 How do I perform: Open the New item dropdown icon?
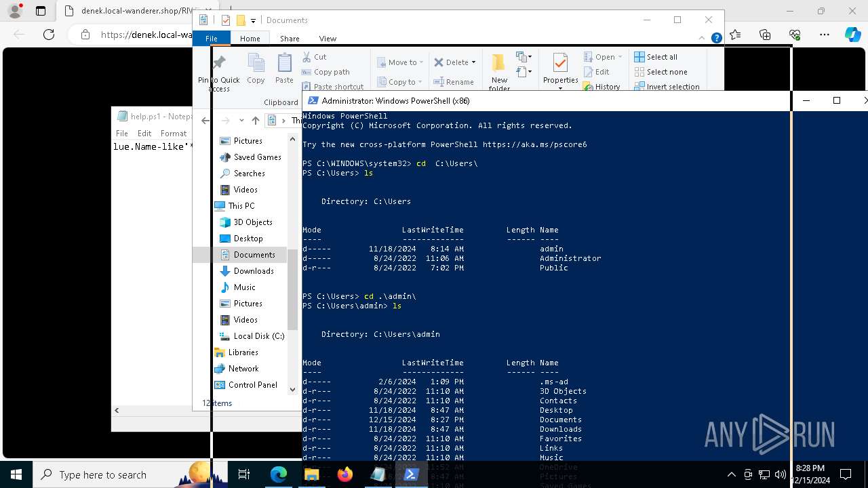pyautogui.click(x=524, y=57)
